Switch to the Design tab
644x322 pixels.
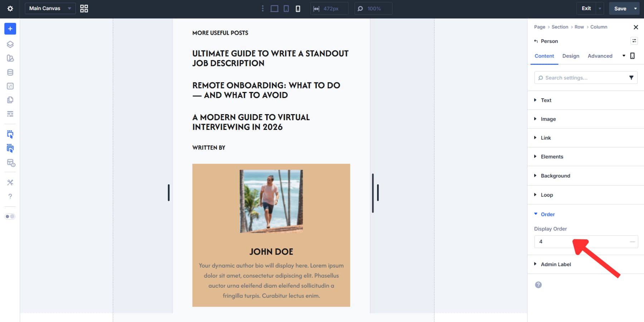click(571, 56)
